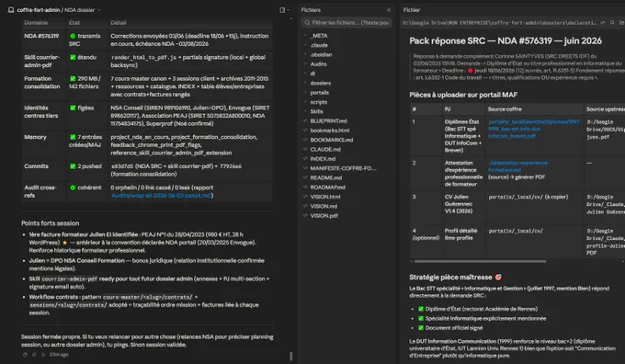Click the star icon below the session message
This screenshot has height=364, width=625.
click(x=34, y=355)
